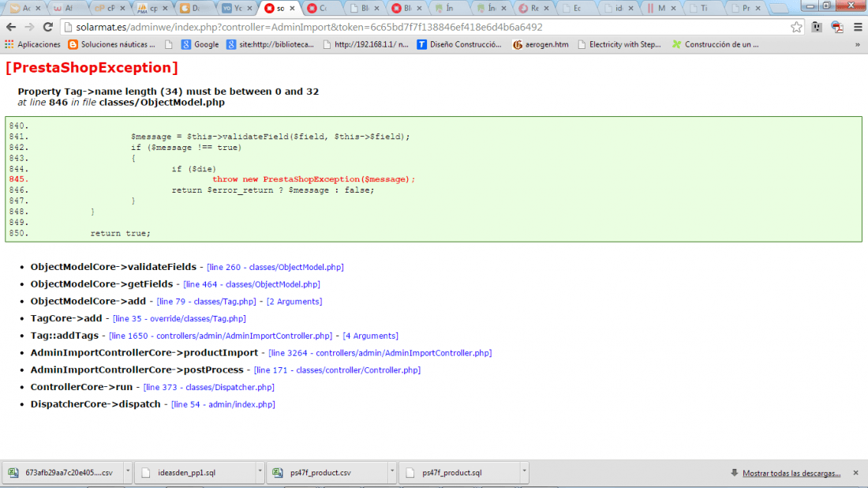Open the Electricity with Step... bookmark
Screen dimensions: 868x488
coord(619,44)
